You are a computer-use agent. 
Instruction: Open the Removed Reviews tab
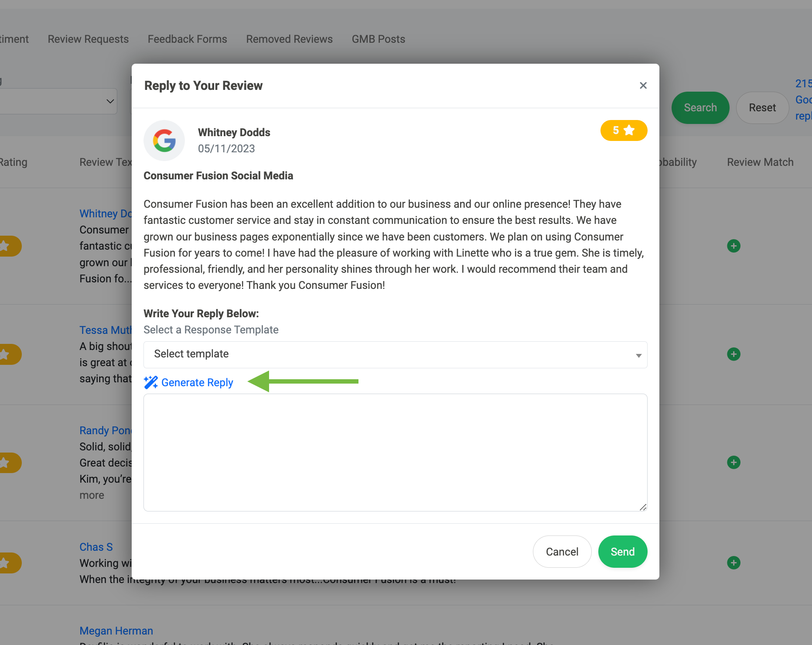pos(289,39)
